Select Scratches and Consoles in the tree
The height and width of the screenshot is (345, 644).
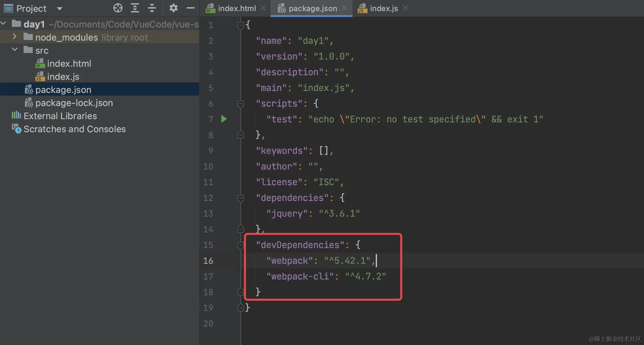[100, 129]
